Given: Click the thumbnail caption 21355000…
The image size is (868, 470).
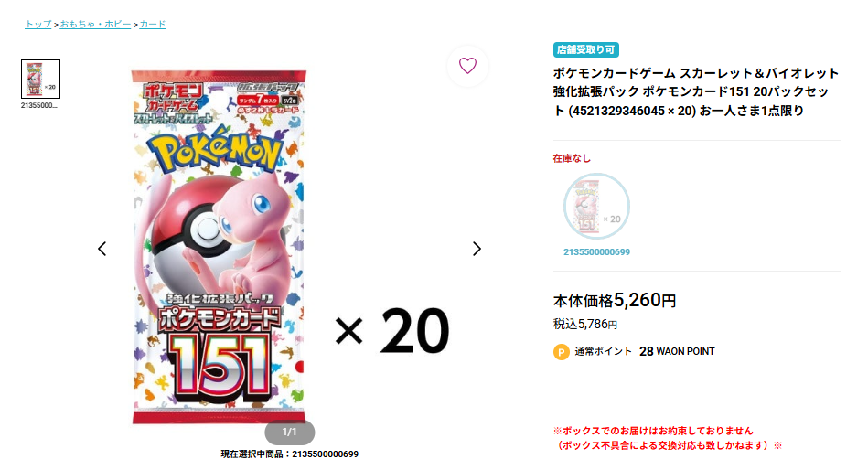Looking at the screenshot, I should pyautogui.click(x=38, y=105).
